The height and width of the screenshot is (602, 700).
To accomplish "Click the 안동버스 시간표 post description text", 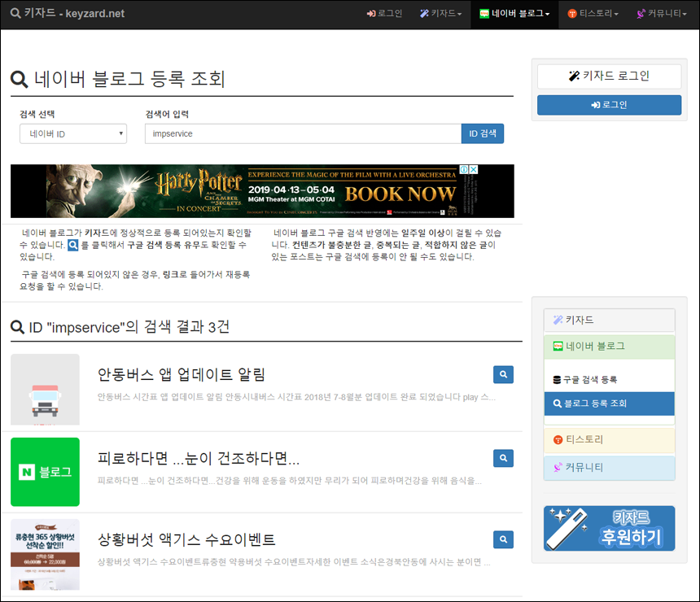I will (x=296, y=397).
